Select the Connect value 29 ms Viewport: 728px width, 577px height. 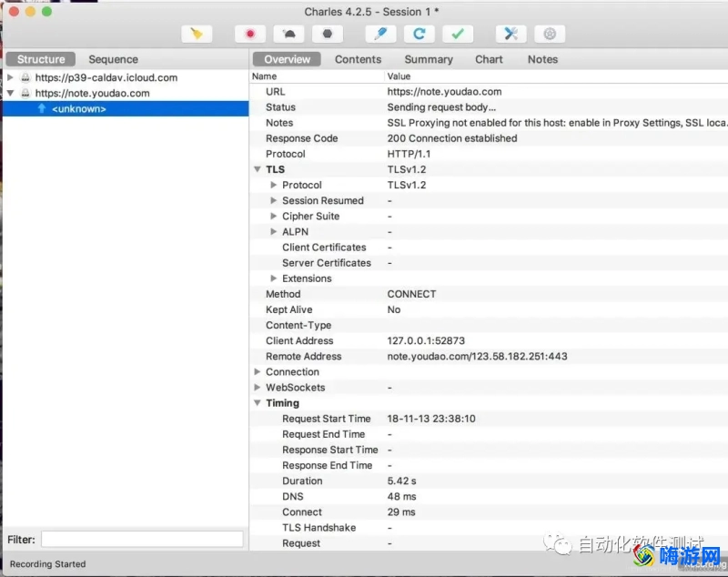(401, 512)
